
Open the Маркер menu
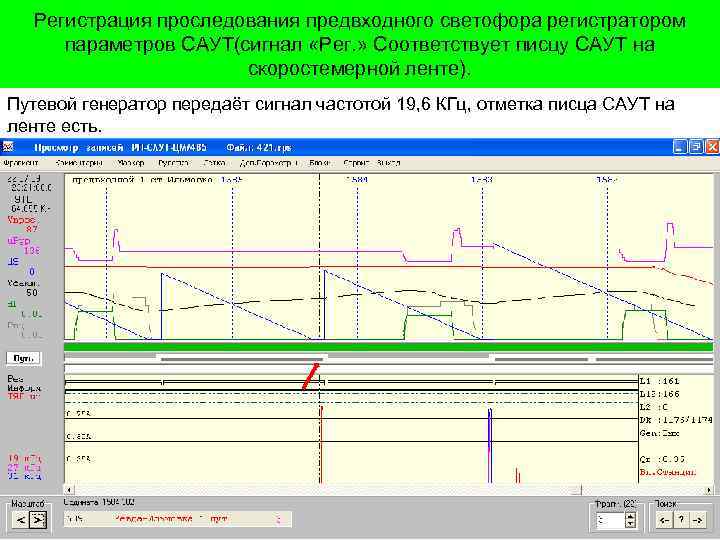tap(131, 163)
